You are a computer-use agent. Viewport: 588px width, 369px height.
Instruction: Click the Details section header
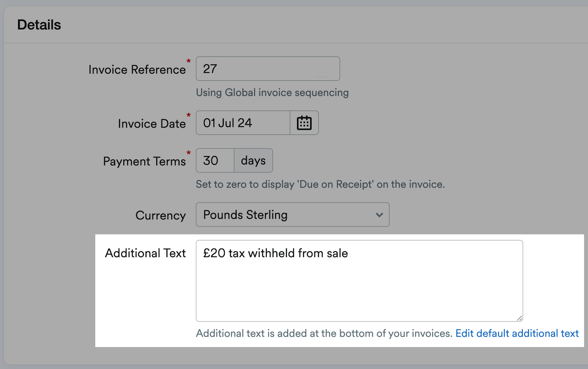39,24
